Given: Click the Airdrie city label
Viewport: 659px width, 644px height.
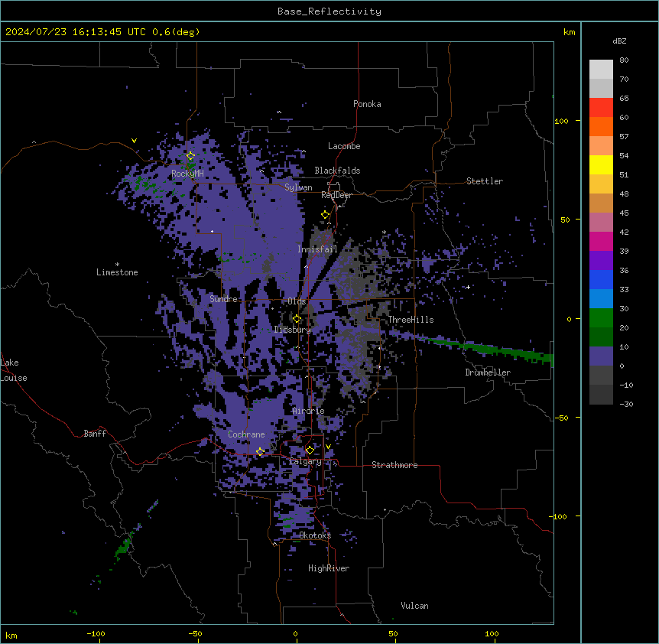Looking at the screenshot, I should (x=308, y=411).
